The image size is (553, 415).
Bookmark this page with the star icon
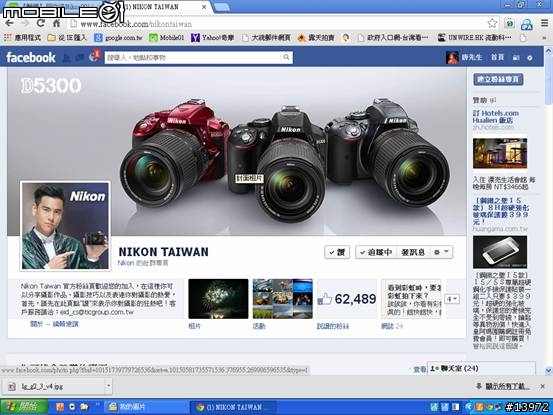click(492, 24)
